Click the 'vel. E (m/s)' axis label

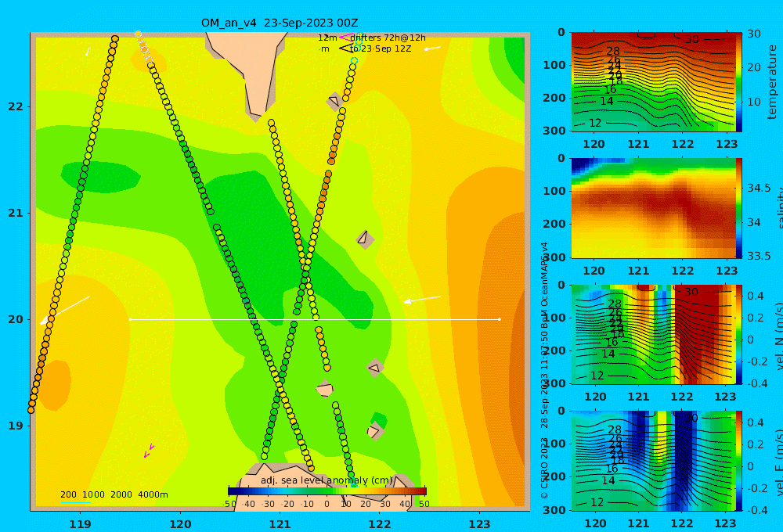[x=778, y=462]
